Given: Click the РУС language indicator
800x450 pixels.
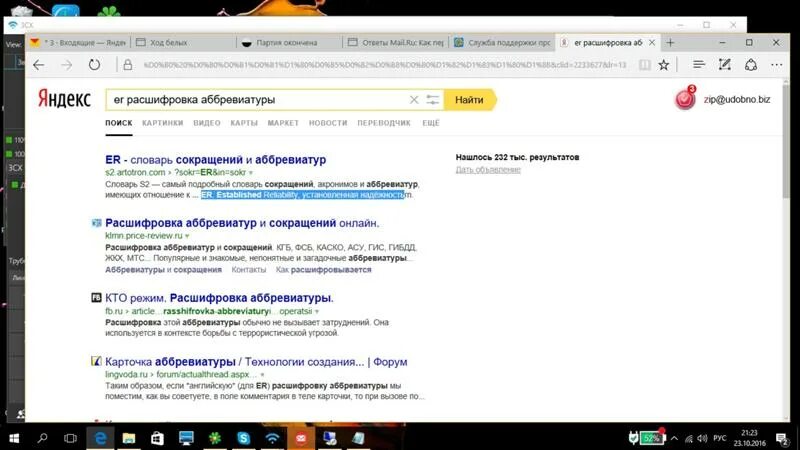Looking at the screenshot, I should pyautogui.click(x=719, y=438).
